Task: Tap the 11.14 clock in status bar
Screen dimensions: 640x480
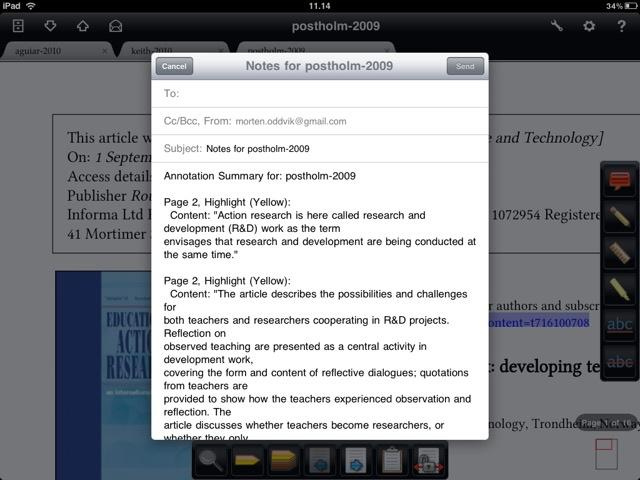Action: click(320, 6)
